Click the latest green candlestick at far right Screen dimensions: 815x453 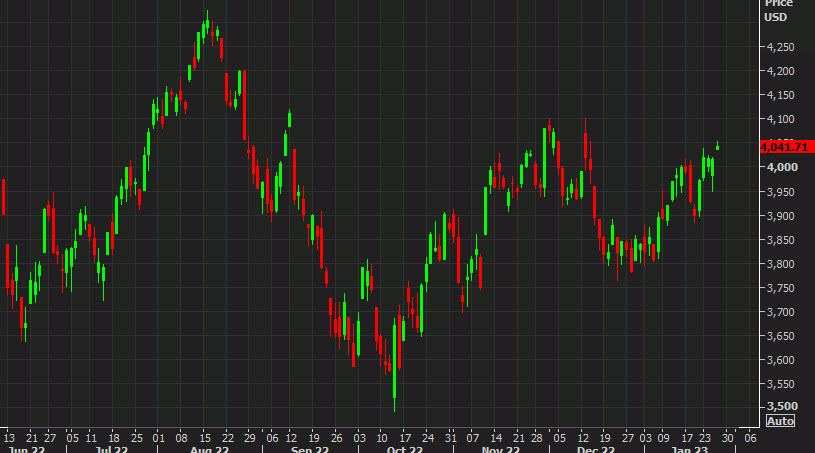click(717, 145)
